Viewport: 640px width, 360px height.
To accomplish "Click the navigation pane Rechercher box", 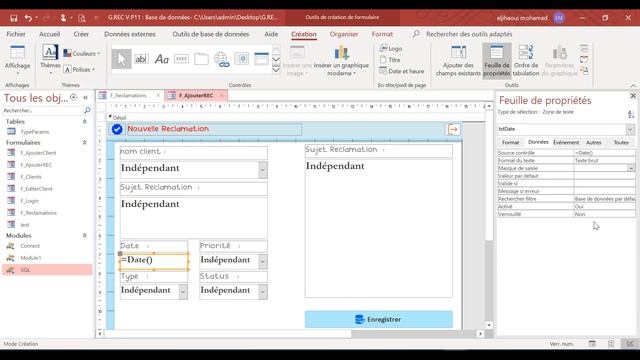I will [x=43, y=111].
